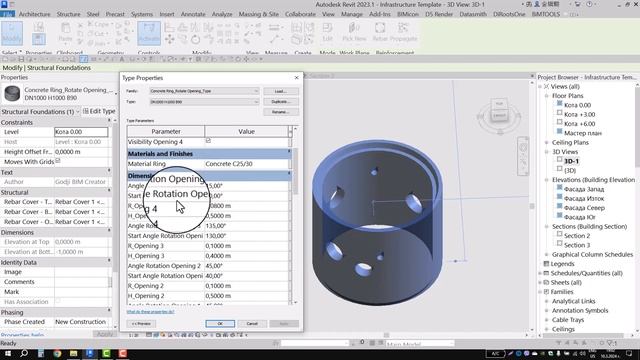Expand the Ceiling Plans tree node
This screenshot has width=640, height=360.
[x=547, y=142]
